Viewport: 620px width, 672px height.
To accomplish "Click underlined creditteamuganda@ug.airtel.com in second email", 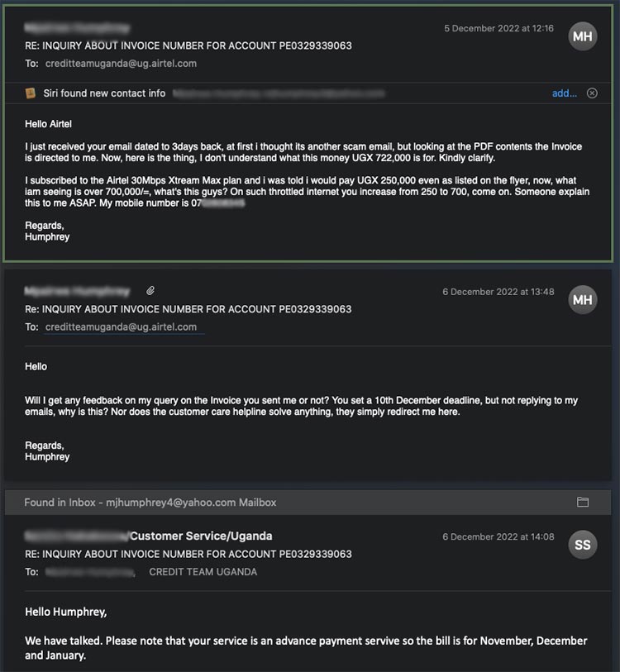I will [121, 326].
